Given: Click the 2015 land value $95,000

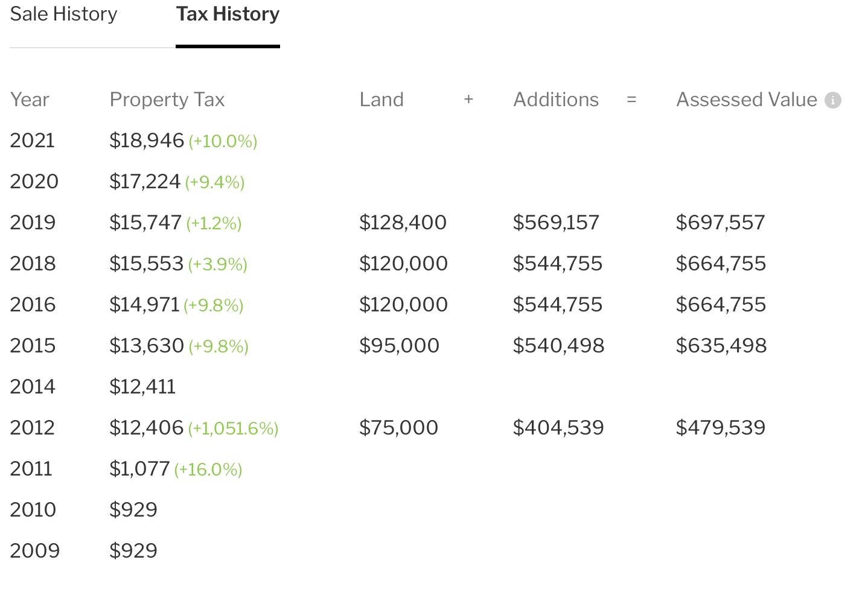Looking at the screenshot, I should pyautogui.click(x=399, y=346).
